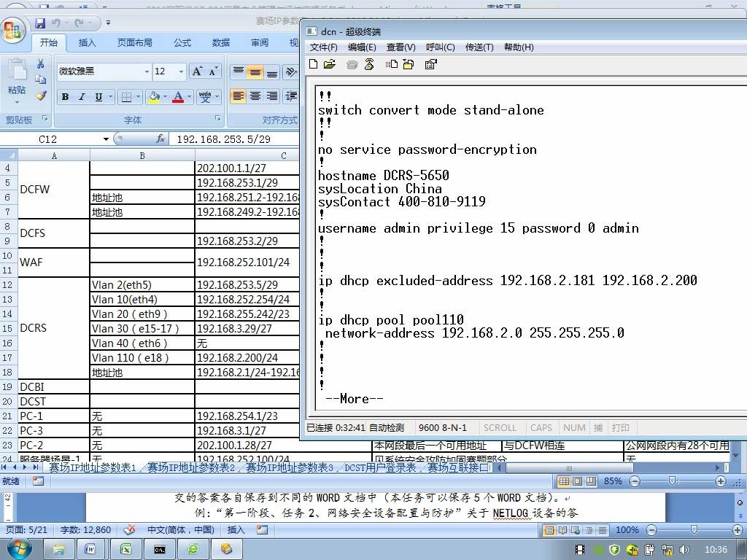This screenshot has width=747, height=560.
Task: Apply yellow fill color paint bucket
Action: [155, 97]
